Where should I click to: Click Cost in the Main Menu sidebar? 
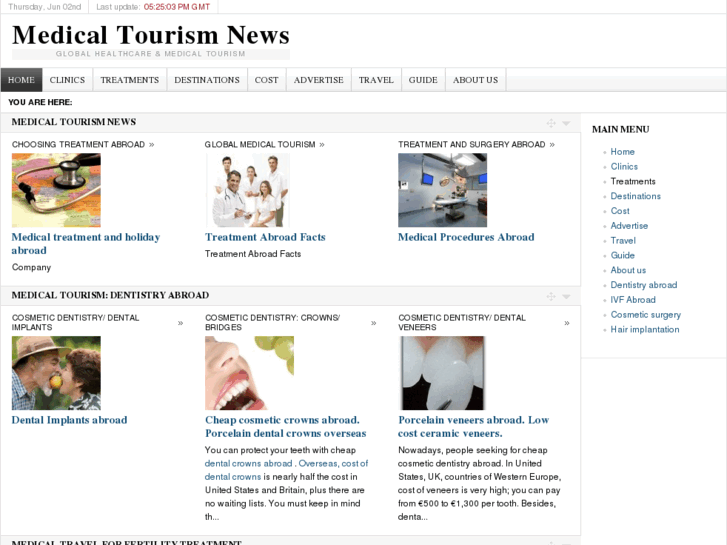[620, 211]
